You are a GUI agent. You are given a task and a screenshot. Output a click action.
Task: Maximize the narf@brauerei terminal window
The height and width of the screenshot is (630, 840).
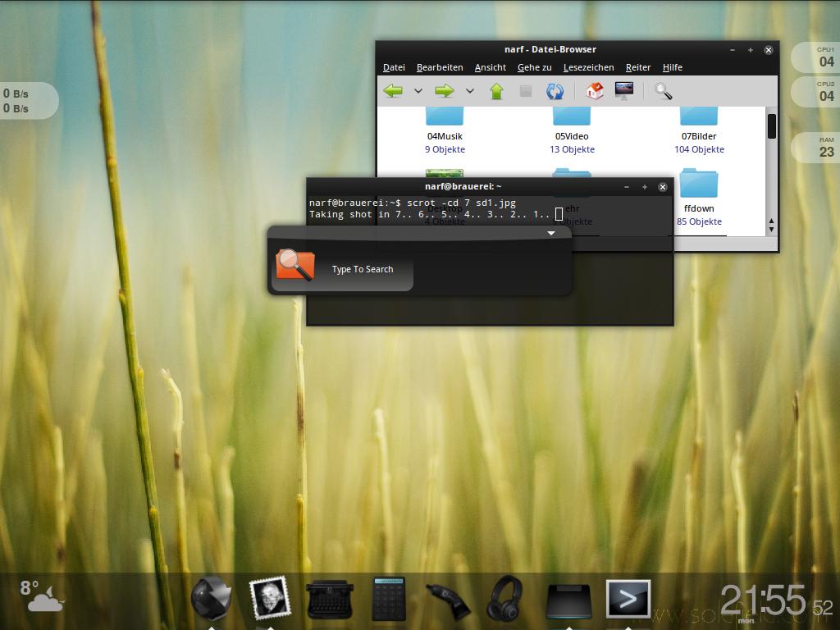click(x=645, y=187)
